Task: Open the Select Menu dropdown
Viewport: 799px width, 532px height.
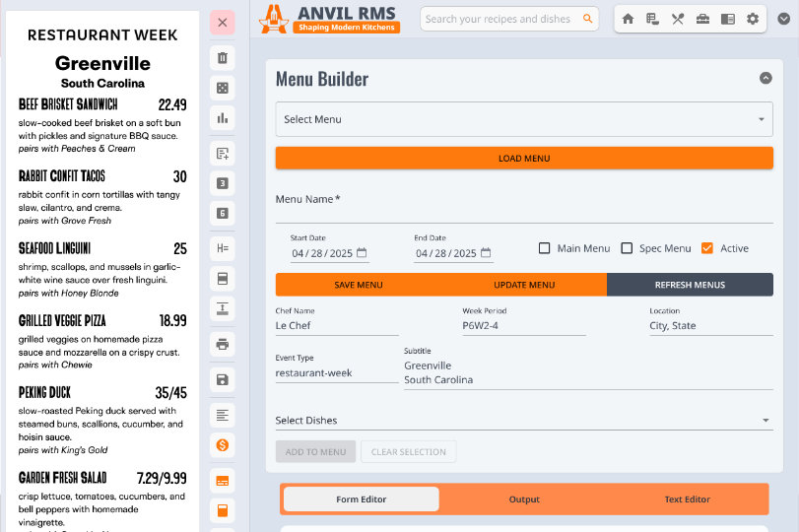Action: click(523, 120)
